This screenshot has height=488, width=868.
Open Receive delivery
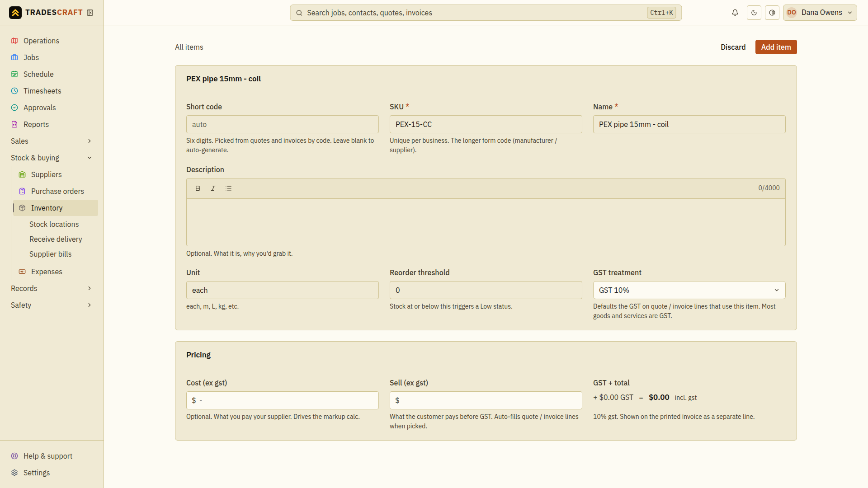pos(56,239)
